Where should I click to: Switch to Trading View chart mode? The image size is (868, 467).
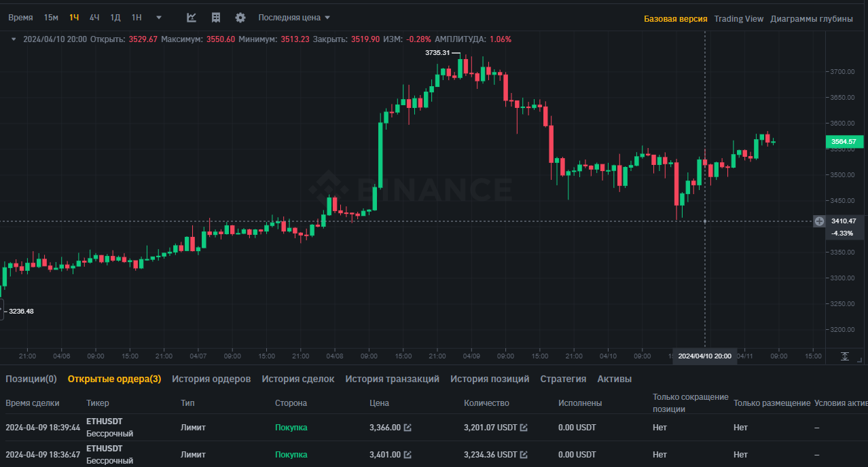coord(738,19)
